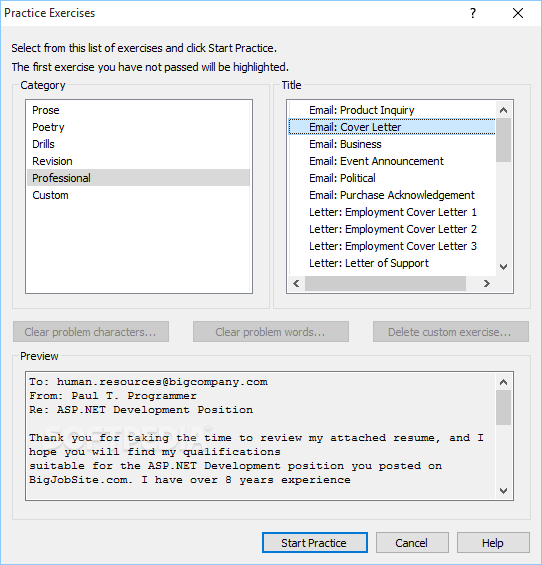Choose Letter: Employment Cover Letter 1
The height and width of the screenshot is (565, 542).
click(x=392, y=212)
